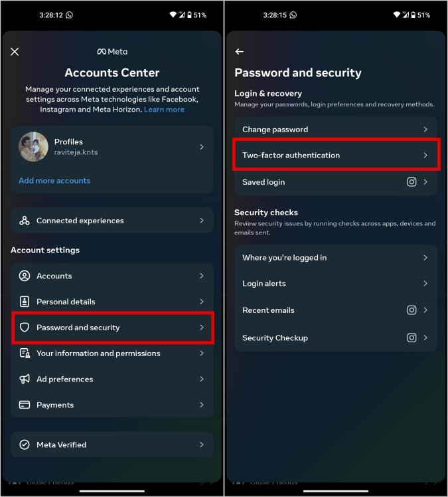Tap the Instagram icon beside Saved login
448x497 pixels.
tap(411, 182)
